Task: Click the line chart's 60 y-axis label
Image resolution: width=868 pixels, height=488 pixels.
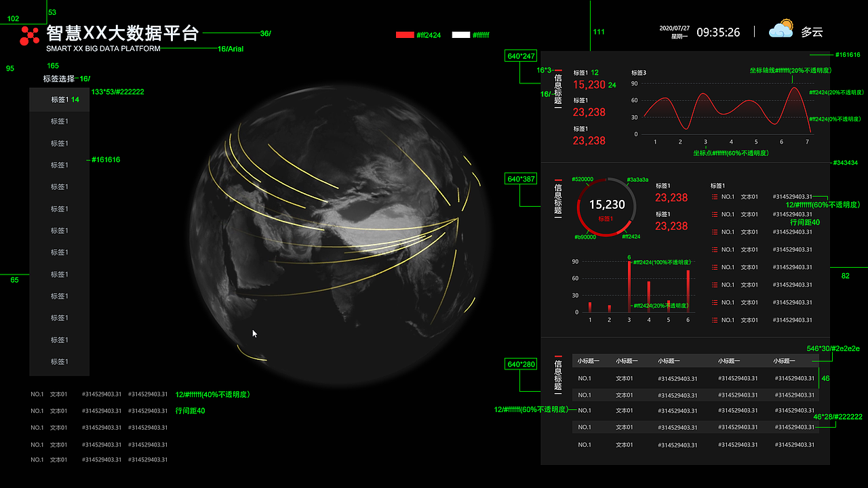Action: 635,100
